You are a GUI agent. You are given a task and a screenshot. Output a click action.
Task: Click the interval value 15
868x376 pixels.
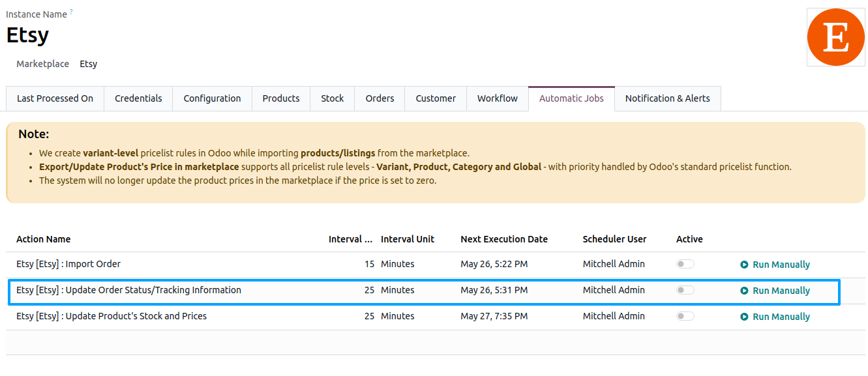369,264
